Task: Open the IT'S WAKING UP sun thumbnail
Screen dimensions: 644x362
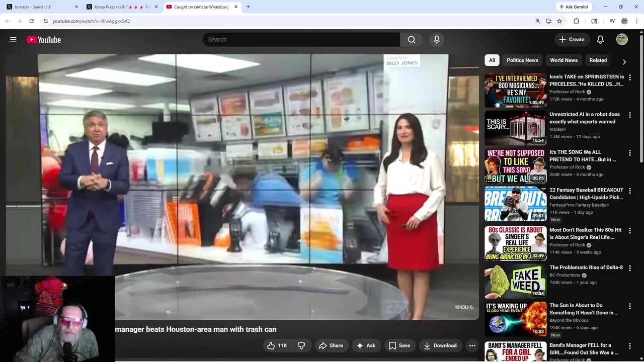Action: (515, 318)
